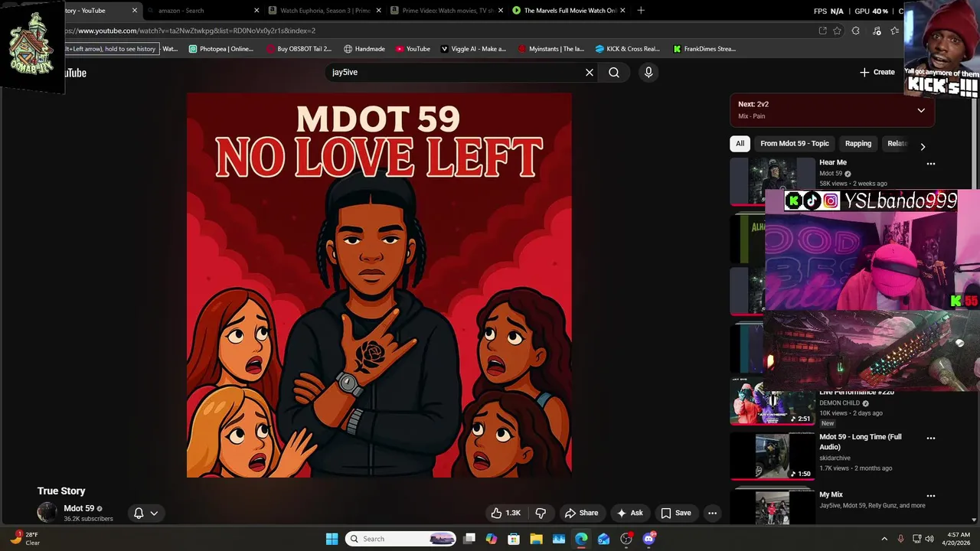
Task: Click the Ask button
Action: (630, 513)
